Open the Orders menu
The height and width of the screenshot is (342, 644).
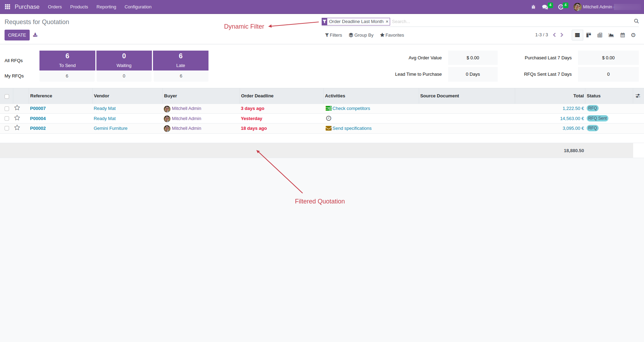point(55,7)
